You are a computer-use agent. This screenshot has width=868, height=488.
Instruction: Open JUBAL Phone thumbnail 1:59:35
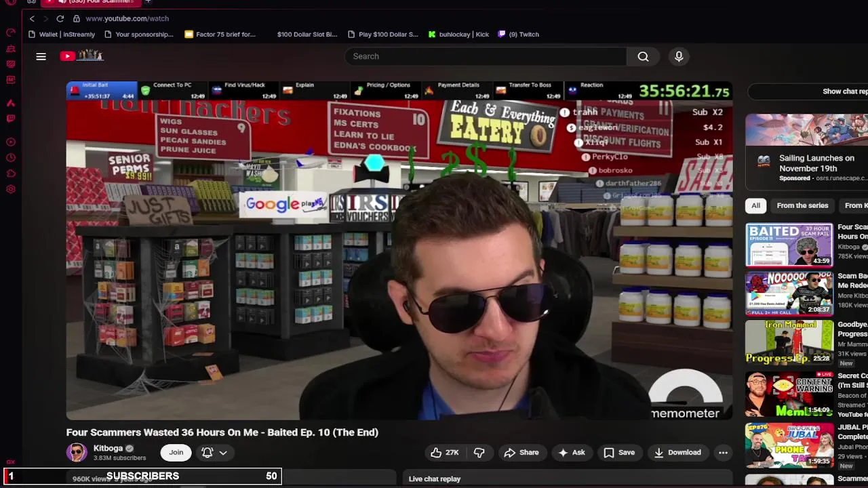789,445
